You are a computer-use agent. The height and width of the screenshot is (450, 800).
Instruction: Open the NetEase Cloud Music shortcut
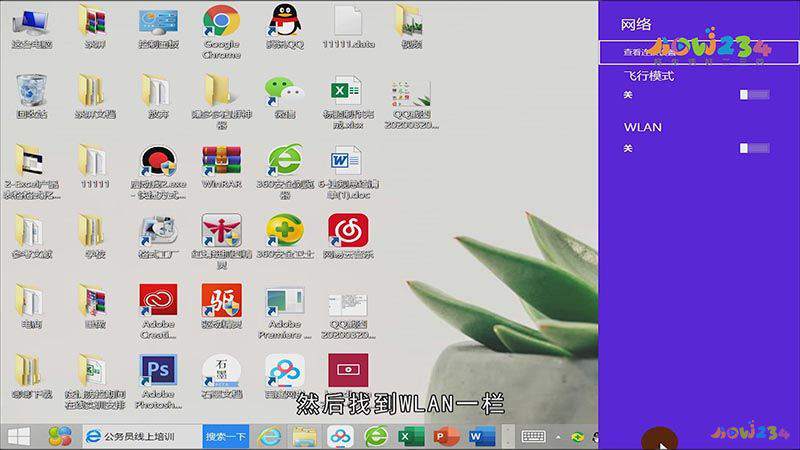point(348,231)
